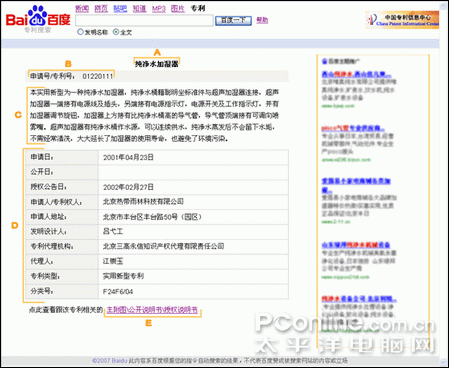
Task: Switch to the 图片 tab
Action: pyautogui.click(x=178, y=8)
